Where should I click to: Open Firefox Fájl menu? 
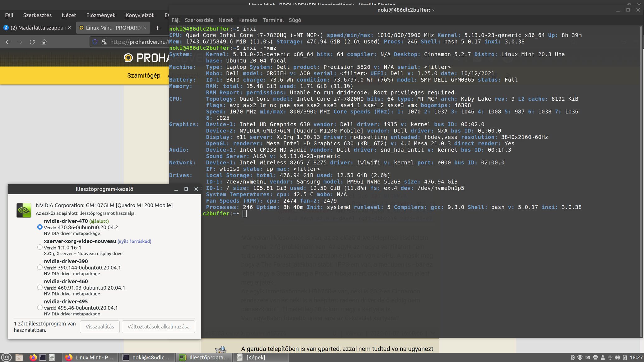pos(9,15)
